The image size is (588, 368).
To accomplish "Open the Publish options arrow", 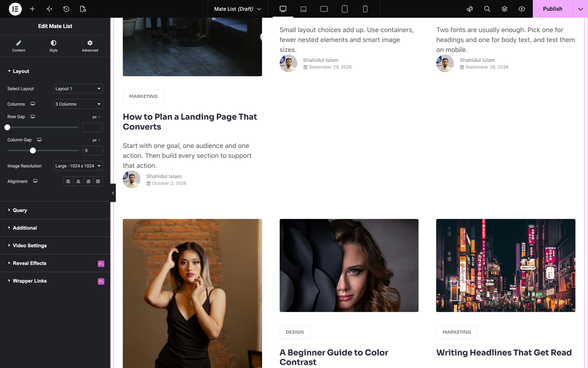I will point(580,9).
